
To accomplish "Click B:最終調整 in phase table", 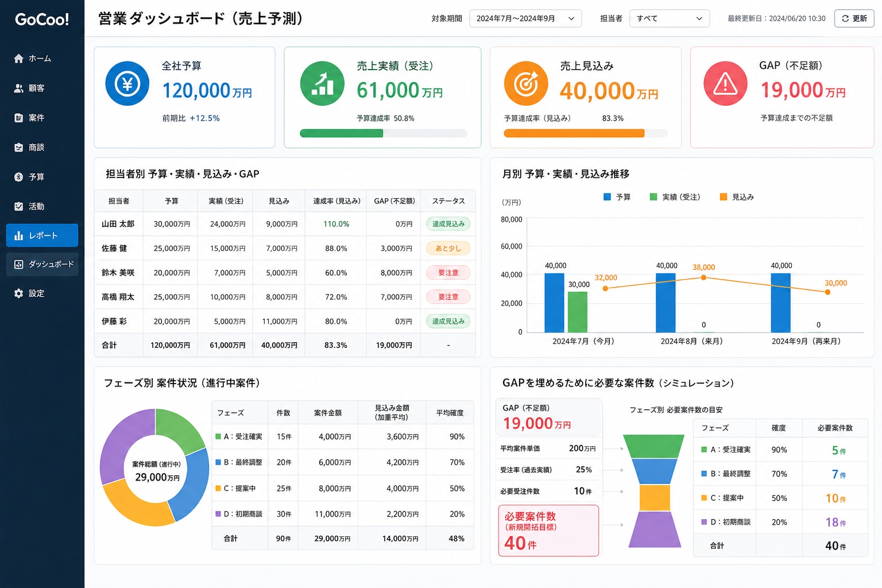I will (239, 462).
